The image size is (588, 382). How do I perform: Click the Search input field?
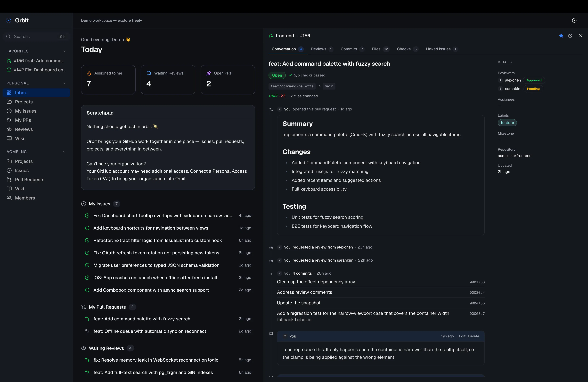point(36,36)
